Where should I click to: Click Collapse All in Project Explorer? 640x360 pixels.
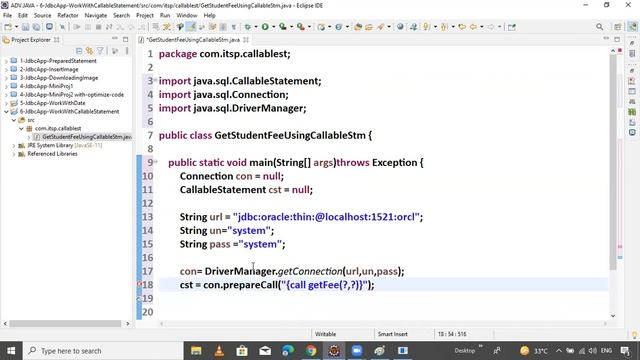[x=79, y=51]
